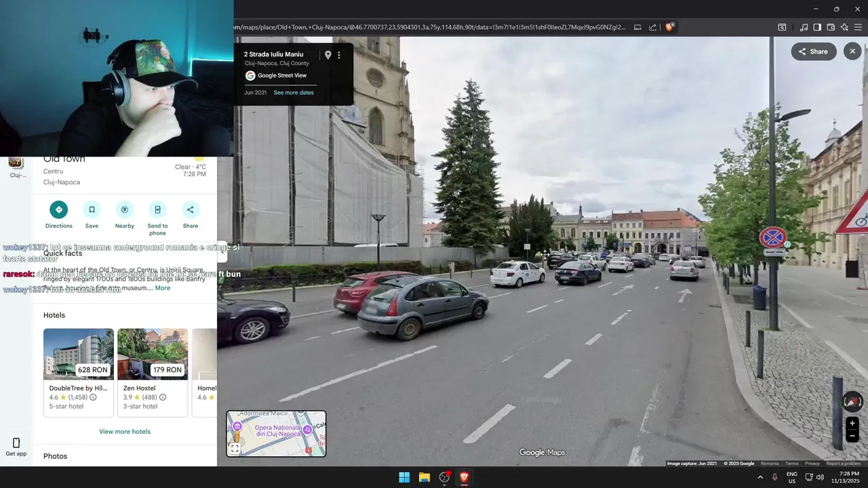Zoom in with the plus button
Image resolution: width=868 pixels, height=488 pixels.
(852, 424)
